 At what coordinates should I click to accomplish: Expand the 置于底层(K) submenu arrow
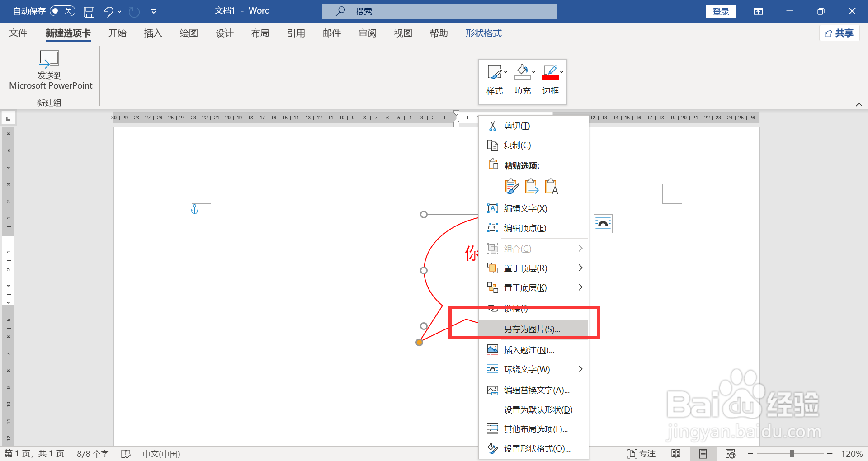580,287
